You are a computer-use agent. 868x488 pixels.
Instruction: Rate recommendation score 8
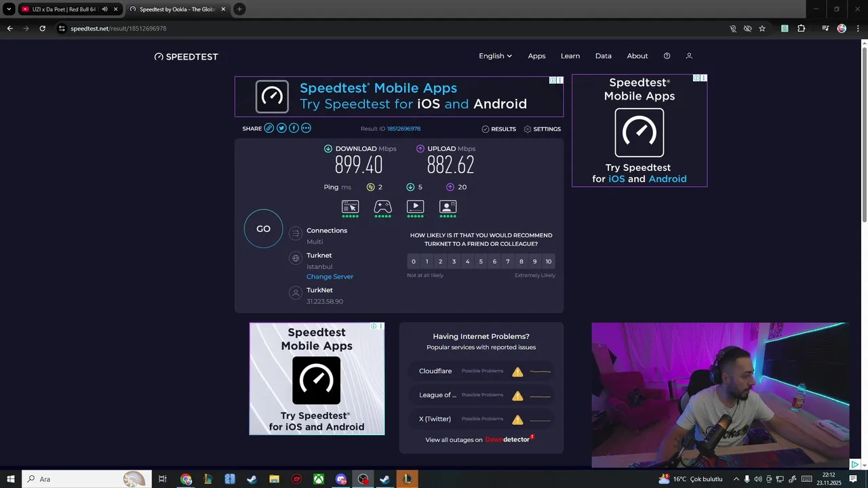(521, 262)
